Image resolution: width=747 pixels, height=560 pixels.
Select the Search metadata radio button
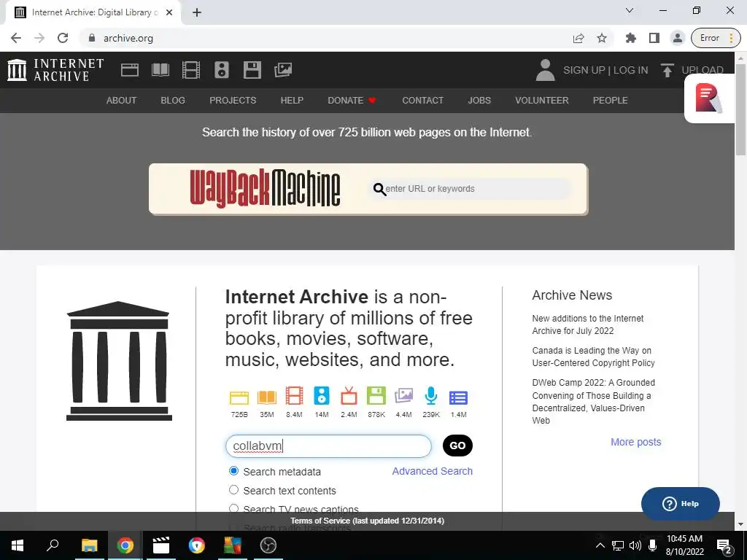(x=233, y=471)
